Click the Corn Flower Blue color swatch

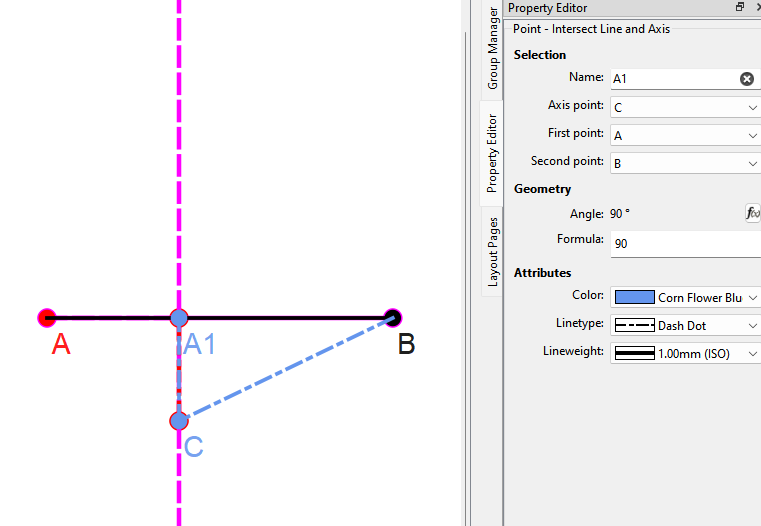[634, 298]
